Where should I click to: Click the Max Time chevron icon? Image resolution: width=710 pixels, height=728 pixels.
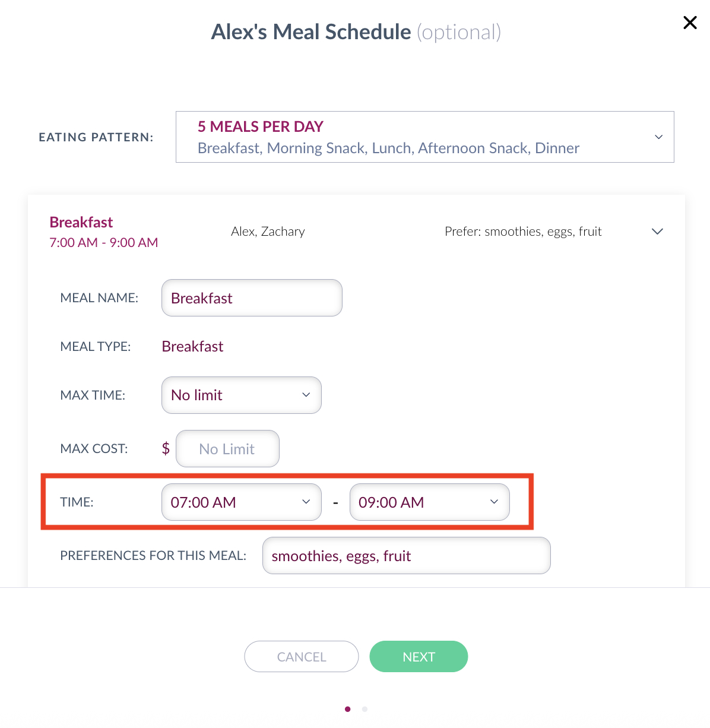(306, 395)
